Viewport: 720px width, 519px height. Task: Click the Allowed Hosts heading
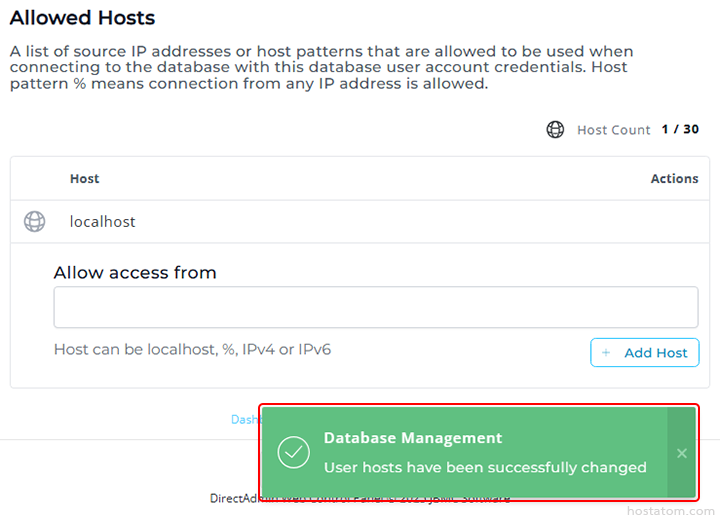click(x=82, y=18)
